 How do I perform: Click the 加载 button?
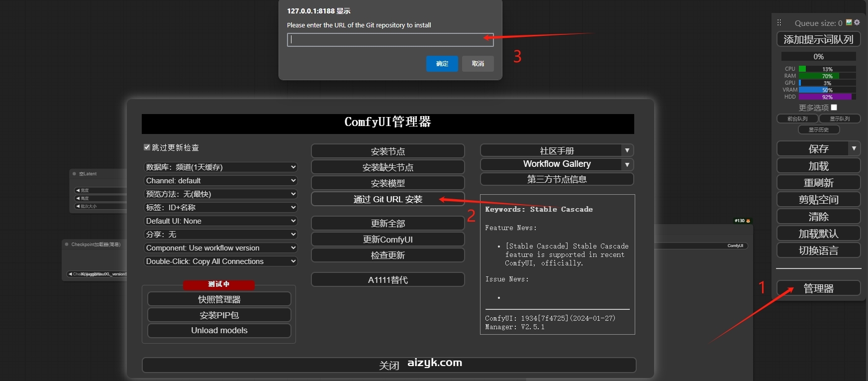(819, 165)
